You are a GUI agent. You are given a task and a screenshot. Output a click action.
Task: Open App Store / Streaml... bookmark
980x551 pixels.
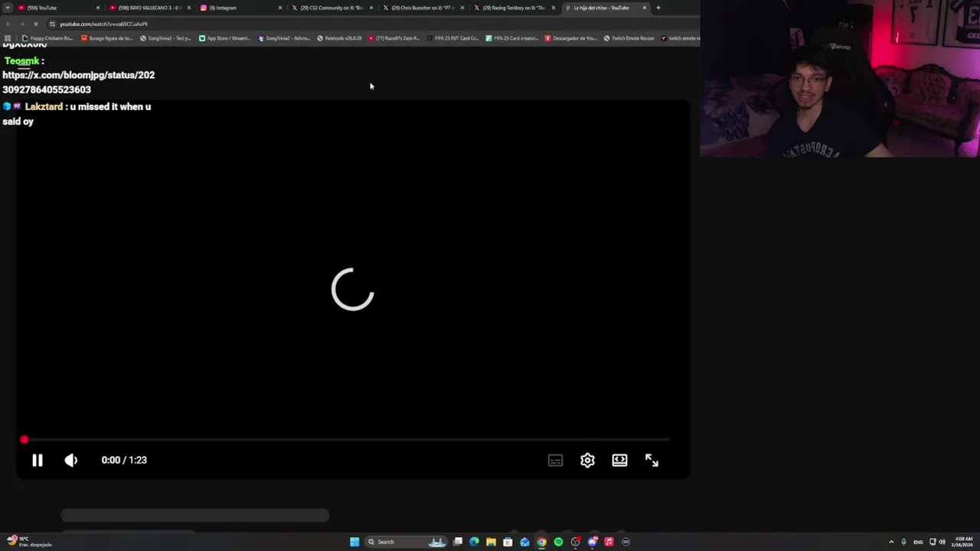(x=224, y=38)
